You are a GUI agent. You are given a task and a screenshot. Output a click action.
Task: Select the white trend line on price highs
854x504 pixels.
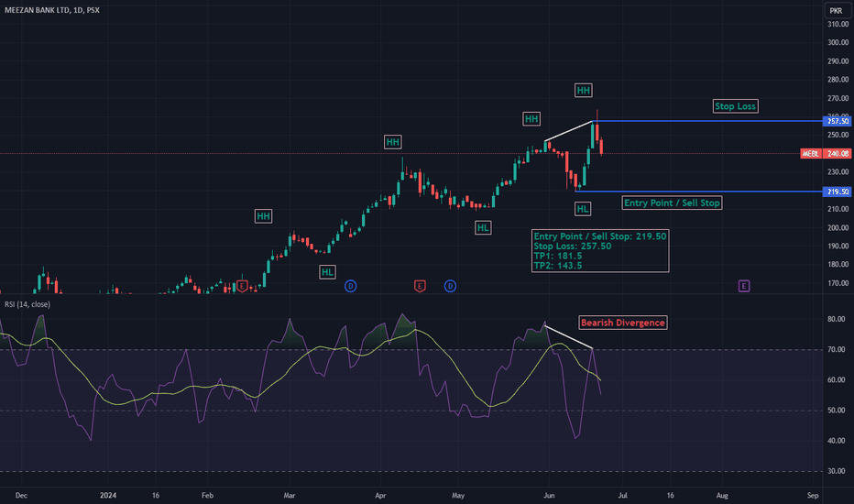coord(569,131)
